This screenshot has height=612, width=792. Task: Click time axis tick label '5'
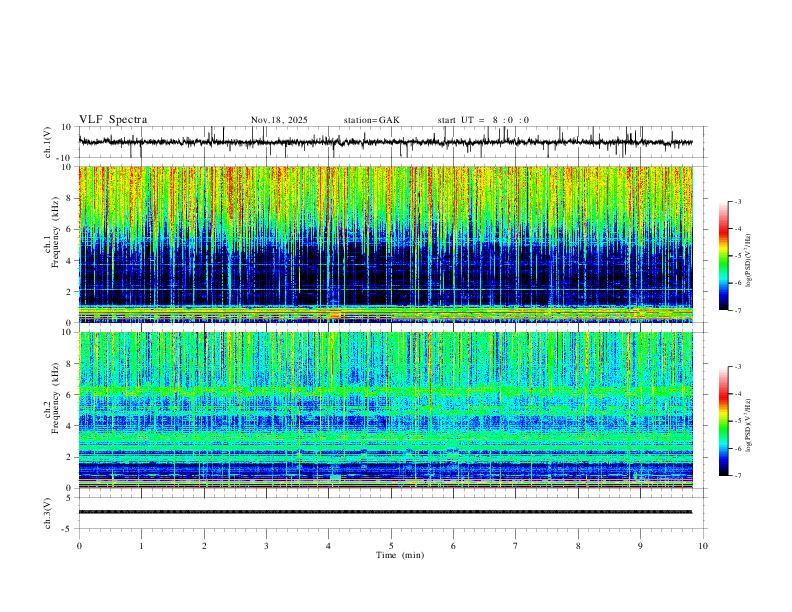(x=391, y=546)
